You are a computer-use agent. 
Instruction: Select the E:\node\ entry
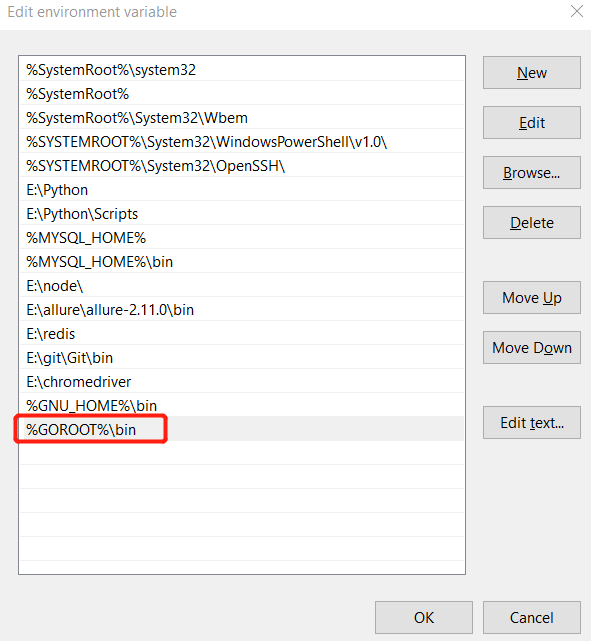click(x=242, y=286)
